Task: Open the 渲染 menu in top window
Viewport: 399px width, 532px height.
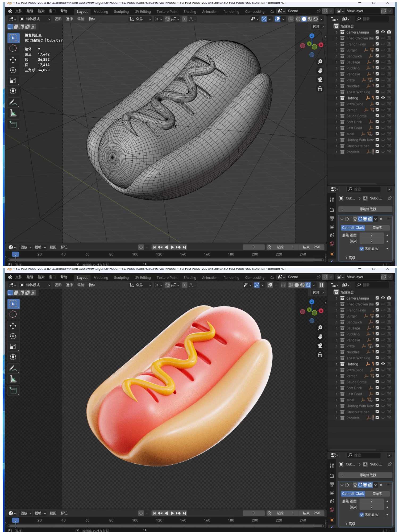Action: [x=41, y=11]
